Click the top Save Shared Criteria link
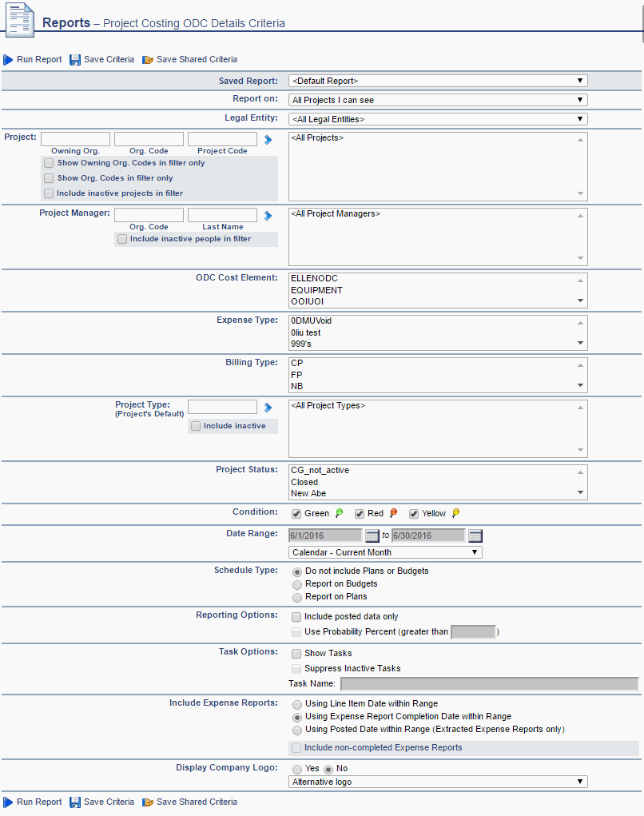 [x=197, y=59]
